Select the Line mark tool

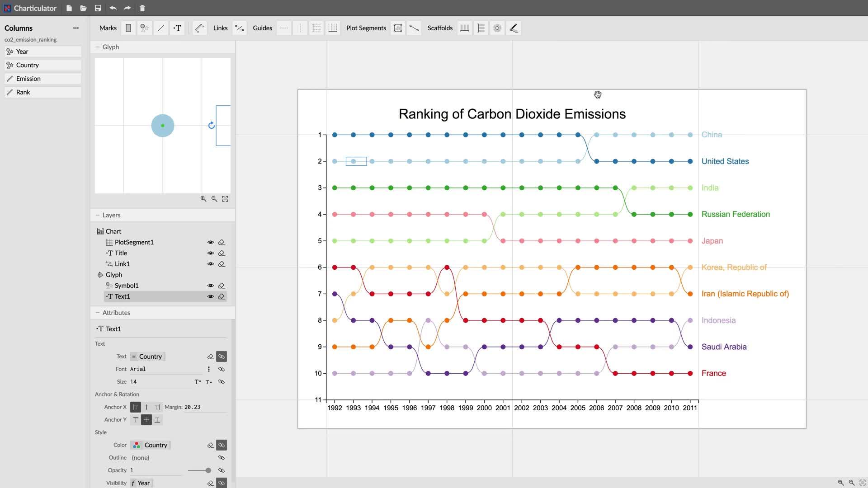click(161, 28)
